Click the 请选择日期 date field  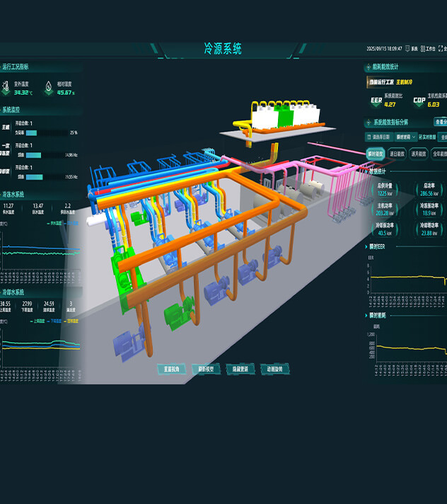tap(381, 137)
